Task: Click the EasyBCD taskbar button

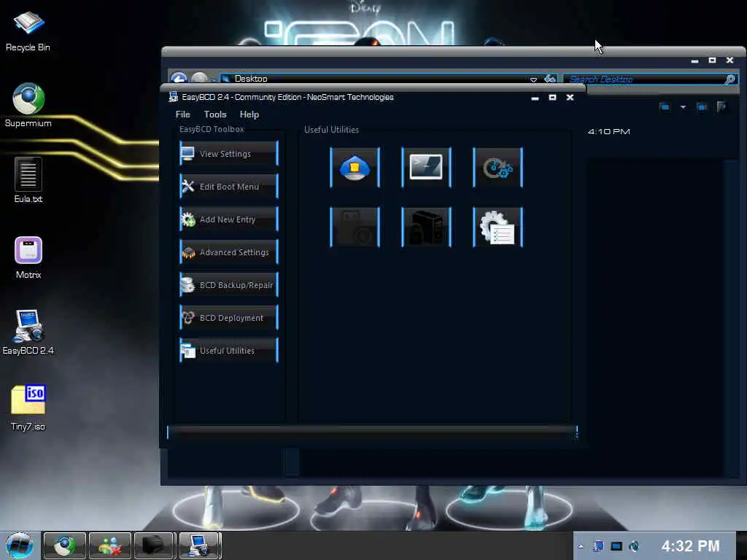Action: click(200, 545)
